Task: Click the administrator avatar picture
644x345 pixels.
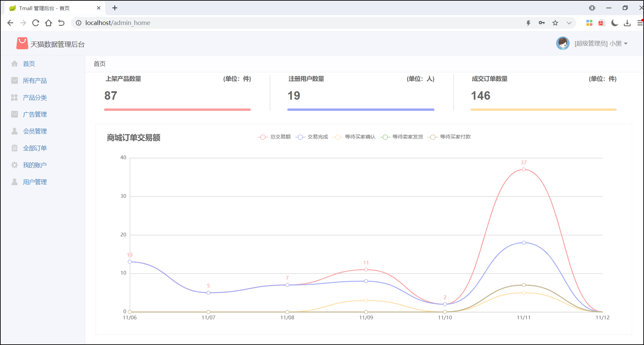Action: [x=563, y=43]
